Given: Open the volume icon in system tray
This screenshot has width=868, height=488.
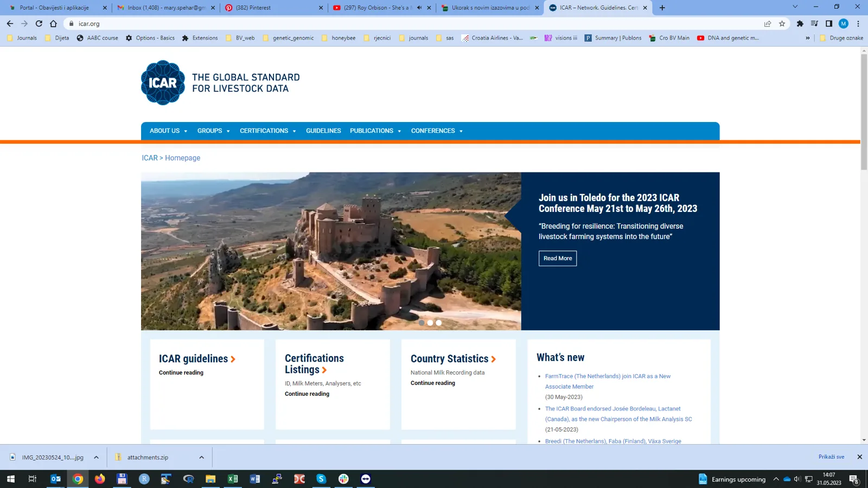Looking at the screenshot, I should [x=797, y=479].
